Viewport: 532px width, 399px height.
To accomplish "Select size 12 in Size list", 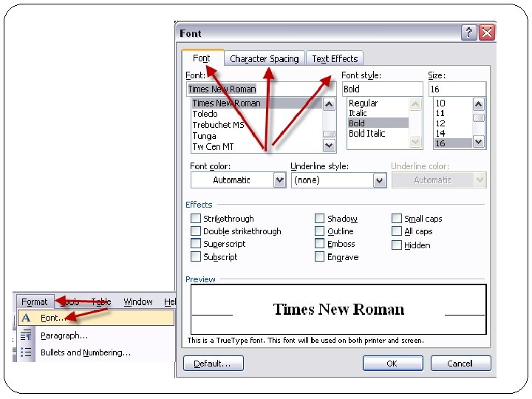I will (440, 123).
